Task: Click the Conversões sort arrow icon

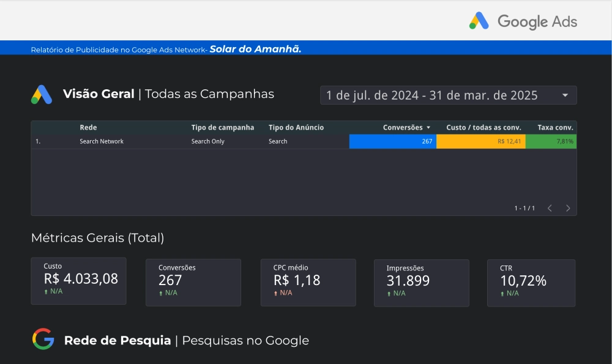Action: click(x=428, y=127)
